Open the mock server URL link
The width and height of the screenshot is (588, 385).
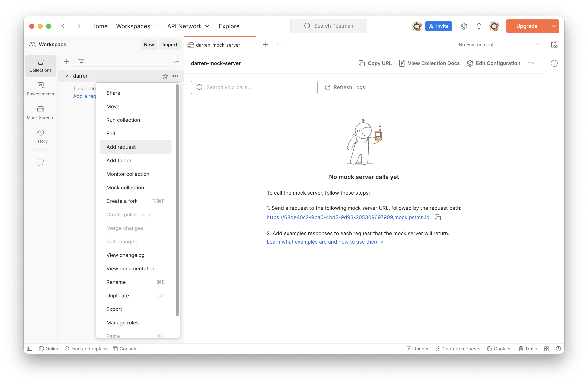tap(348, 217)
